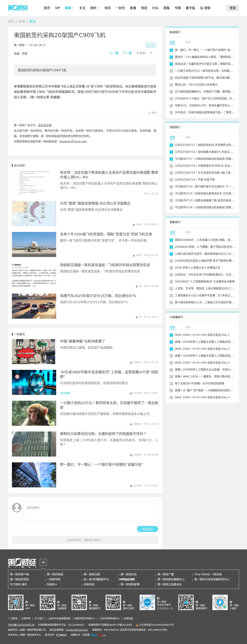
Task: Click 法律声明 in the footer
Action: click(26, 619)
